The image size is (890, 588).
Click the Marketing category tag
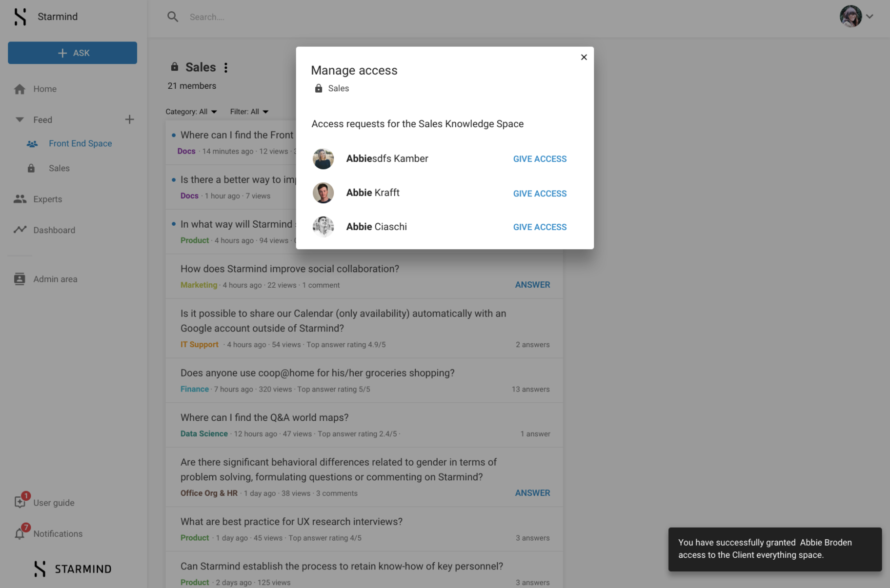click(x=199, y=285)
